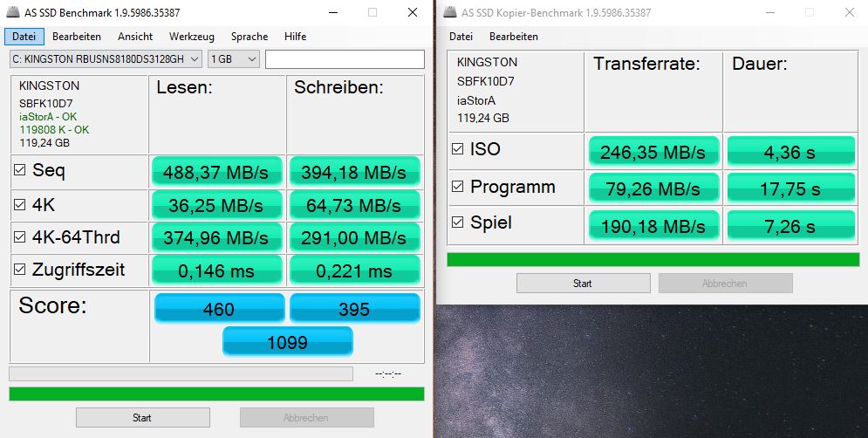Close the Kopier-Benchmark window
This screenshot has height=438, width=868.
point(850,12)
